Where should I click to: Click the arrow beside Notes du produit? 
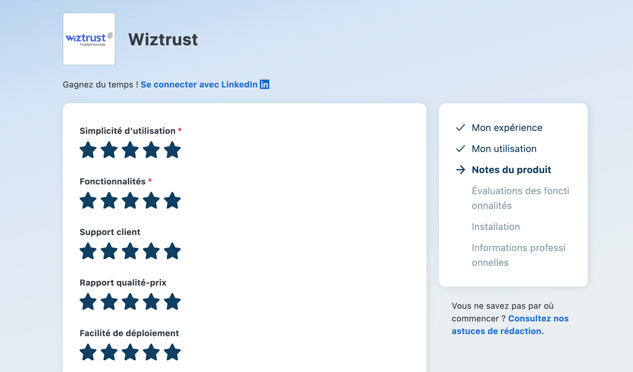tap(460, 170)
